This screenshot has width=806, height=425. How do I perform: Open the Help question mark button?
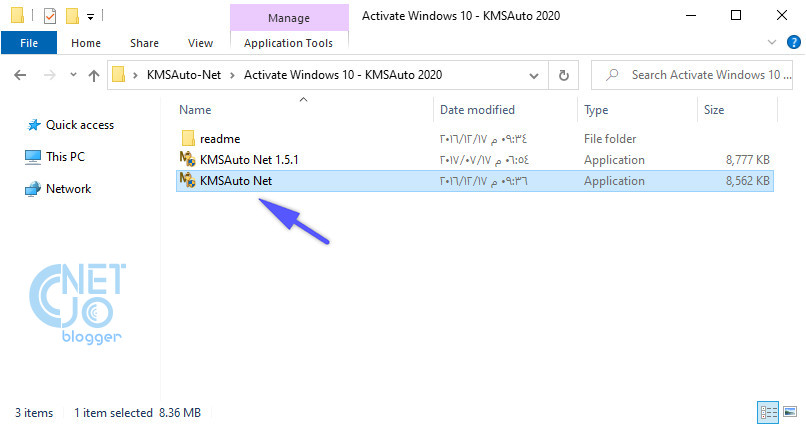794,42
